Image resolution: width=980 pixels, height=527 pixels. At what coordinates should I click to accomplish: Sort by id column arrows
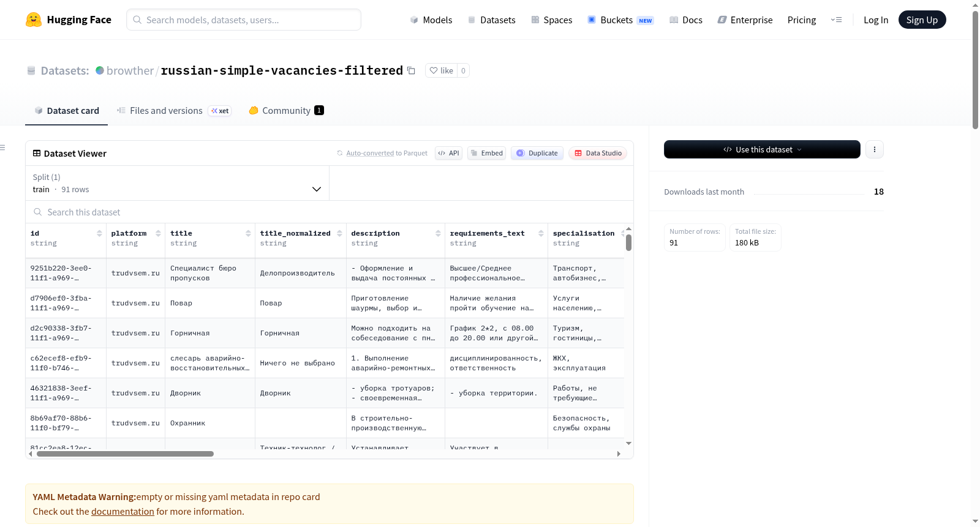pos(99,233)
